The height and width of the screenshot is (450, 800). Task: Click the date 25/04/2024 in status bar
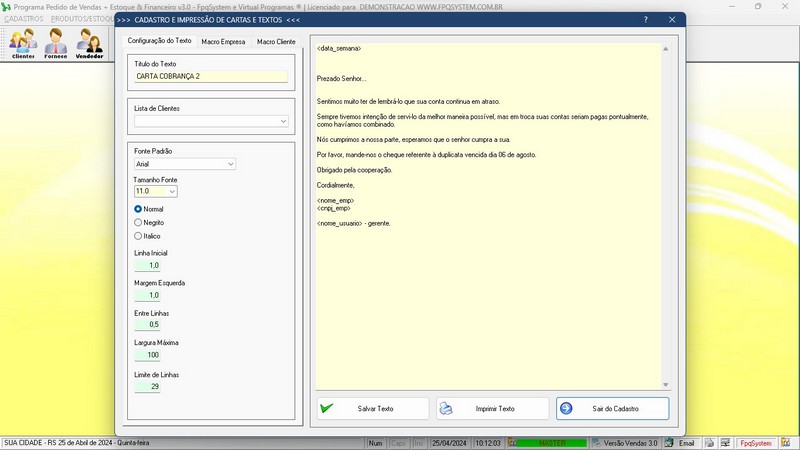449,443
